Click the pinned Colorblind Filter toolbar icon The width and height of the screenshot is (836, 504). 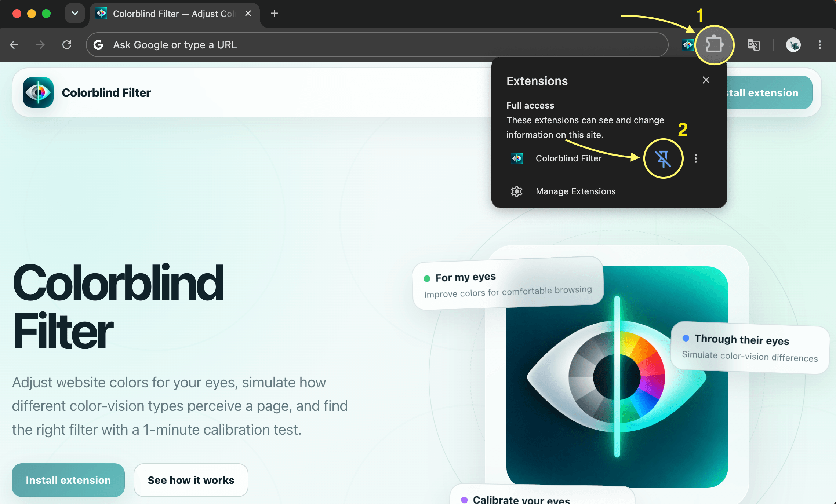(687, 45)
